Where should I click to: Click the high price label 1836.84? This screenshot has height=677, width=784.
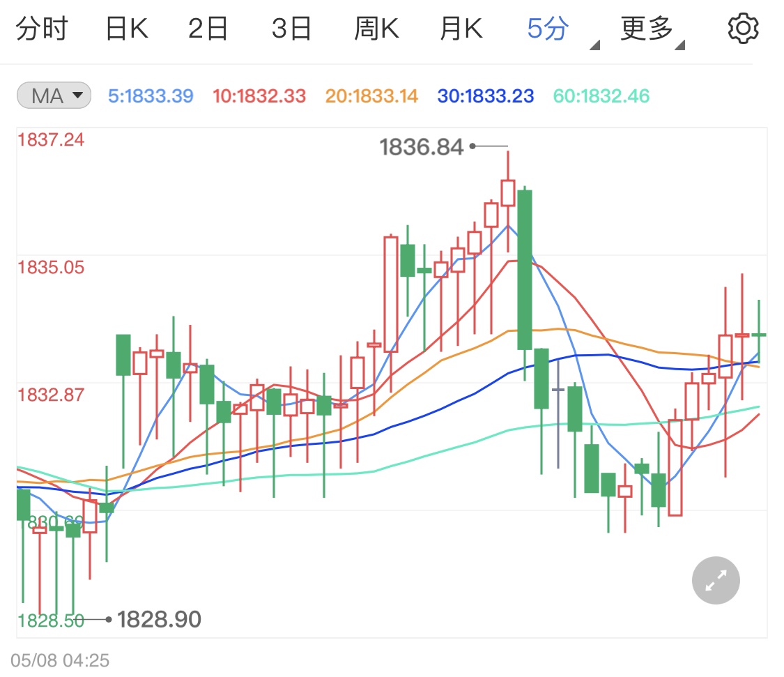click(x=421, y=147)
